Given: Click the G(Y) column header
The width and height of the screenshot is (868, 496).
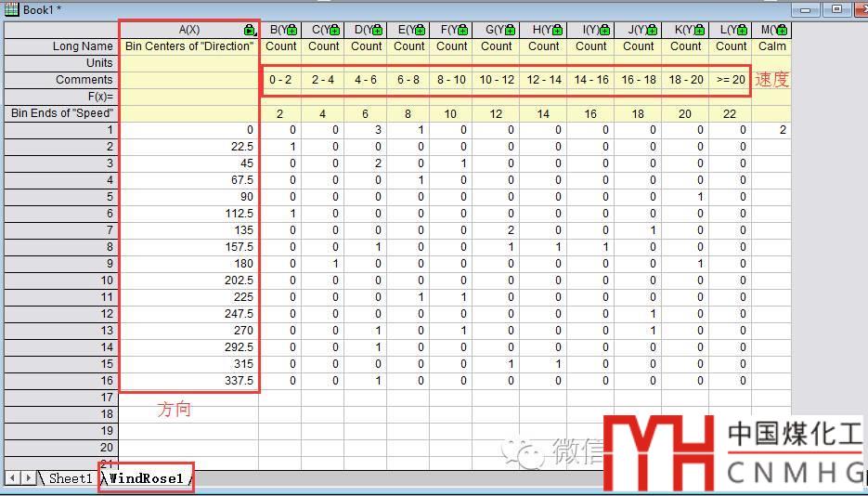Looking at the screenshot, I should click(496, 30).
